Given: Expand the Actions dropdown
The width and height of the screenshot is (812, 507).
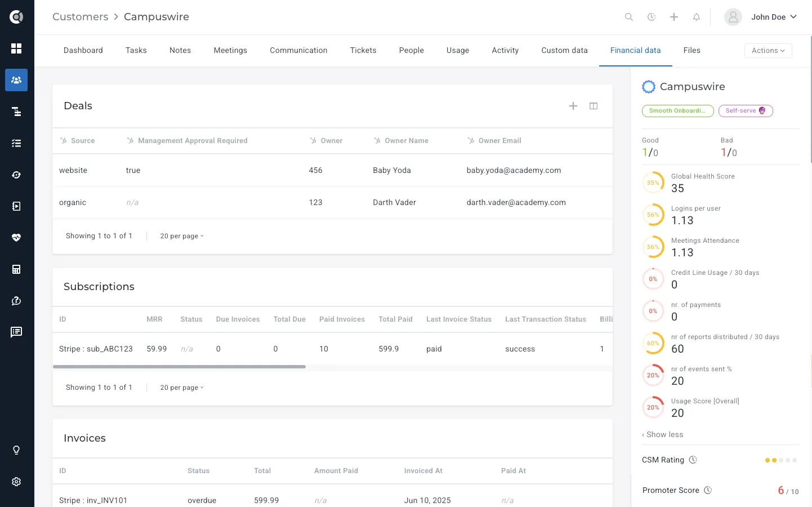Looking at the screenshot, I should click(768, 51).
